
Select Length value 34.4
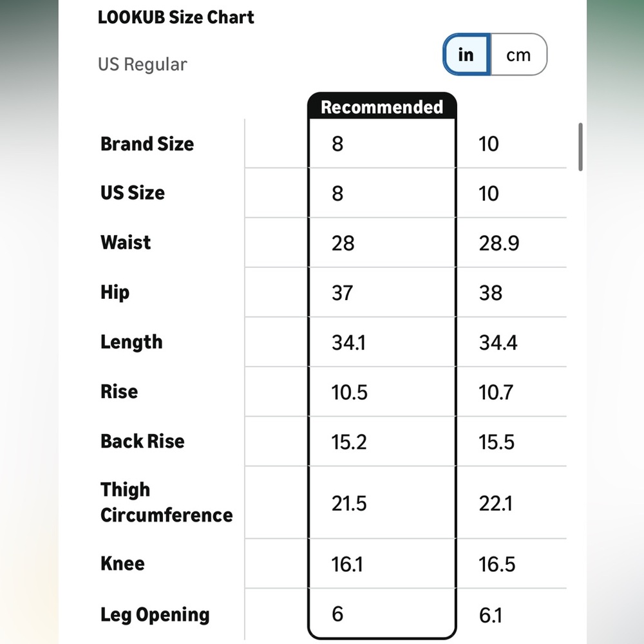pos(498,343)
